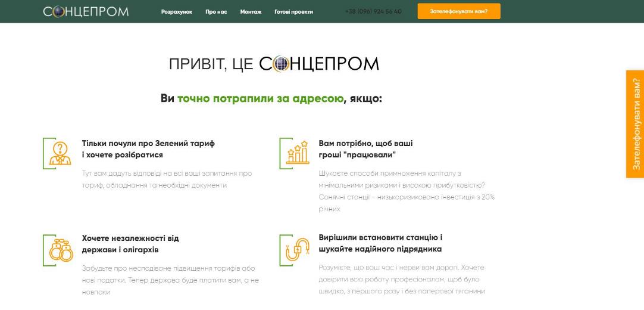
Task: Open the Готові проекти menu item
Action: 293,12
